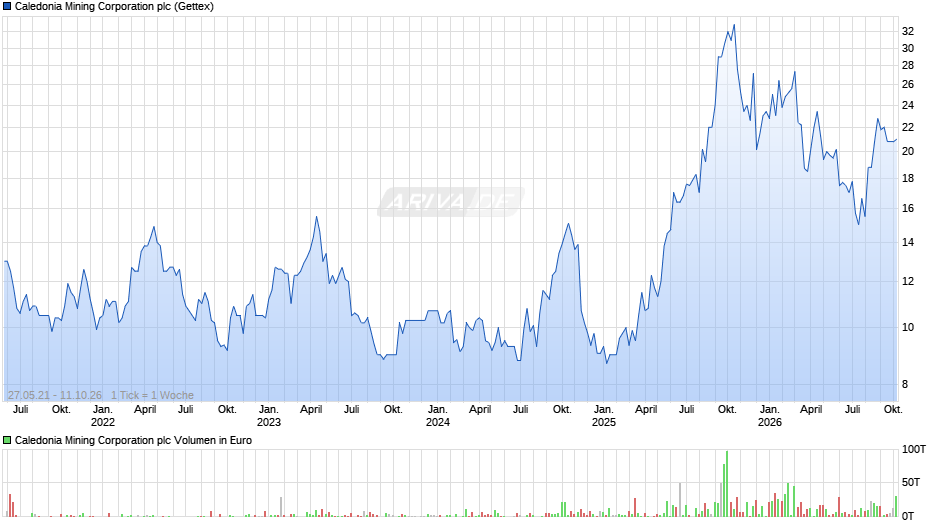Click the '1 Tick = 1 Woche' label
Screen dimensions: 940x526
point(152,395)
